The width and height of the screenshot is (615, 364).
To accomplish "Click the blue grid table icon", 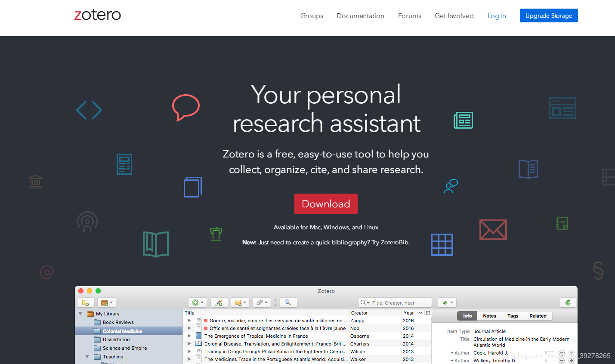I will tap(442, 245).
